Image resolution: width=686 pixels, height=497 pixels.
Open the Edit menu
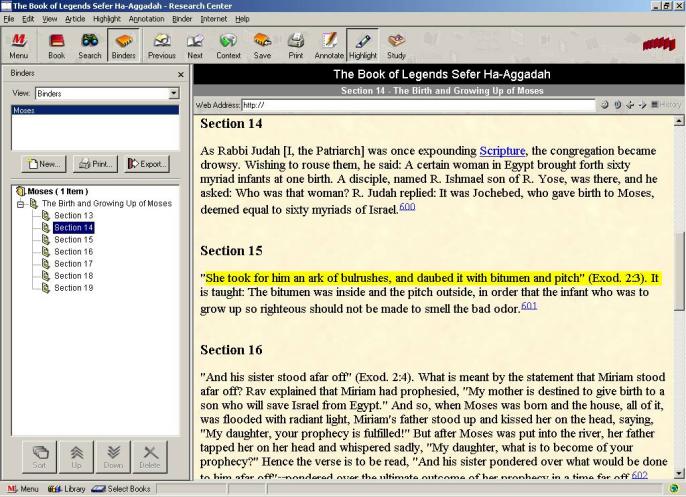coord(28,19)
